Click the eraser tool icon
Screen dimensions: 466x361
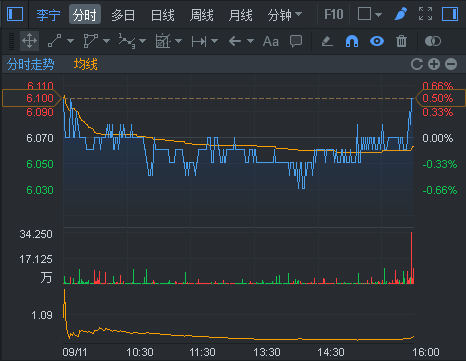point(327,41)
